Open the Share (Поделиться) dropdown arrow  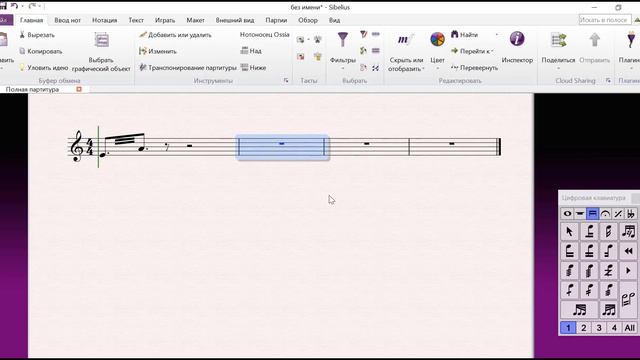[x=558, y=68]
